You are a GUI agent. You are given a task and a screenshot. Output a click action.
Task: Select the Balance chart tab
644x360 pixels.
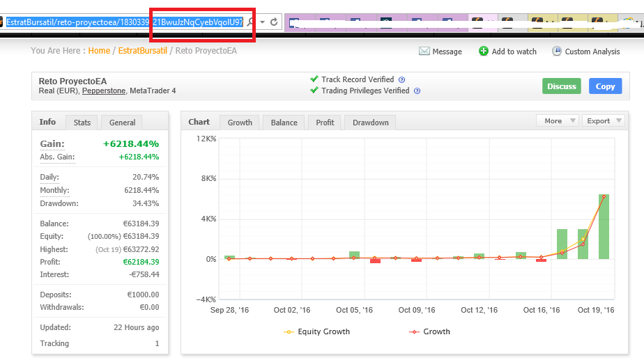pyautogui.click(x=284, y=123)
